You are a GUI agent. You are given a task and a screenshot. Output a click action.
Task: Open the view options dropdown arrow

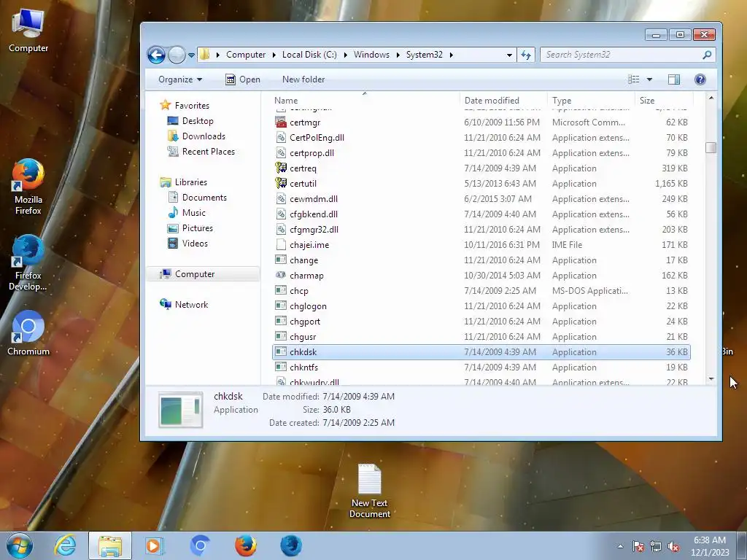[x=649, y=79]
